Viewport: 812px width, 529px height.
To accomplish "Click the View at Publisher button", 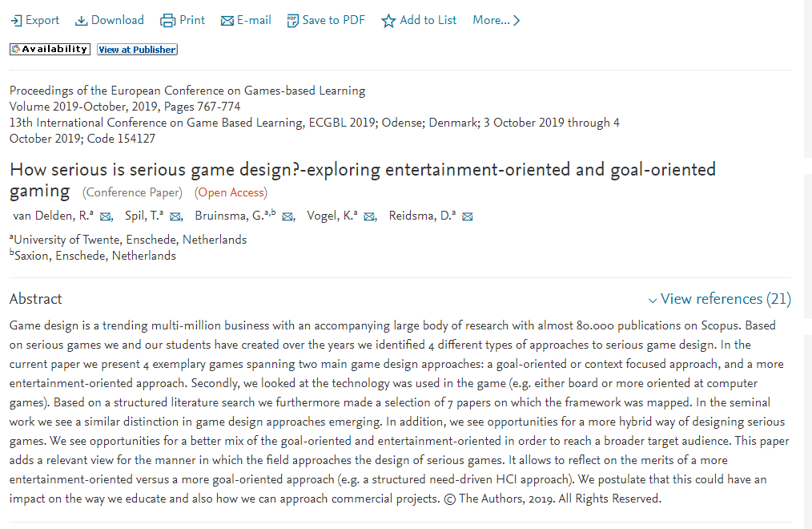I will [x=137, y=50].
